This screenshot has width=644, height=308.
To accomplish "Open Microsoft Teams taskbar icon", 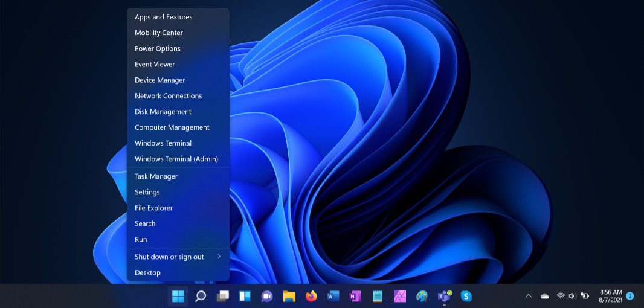I will [444, 296].
